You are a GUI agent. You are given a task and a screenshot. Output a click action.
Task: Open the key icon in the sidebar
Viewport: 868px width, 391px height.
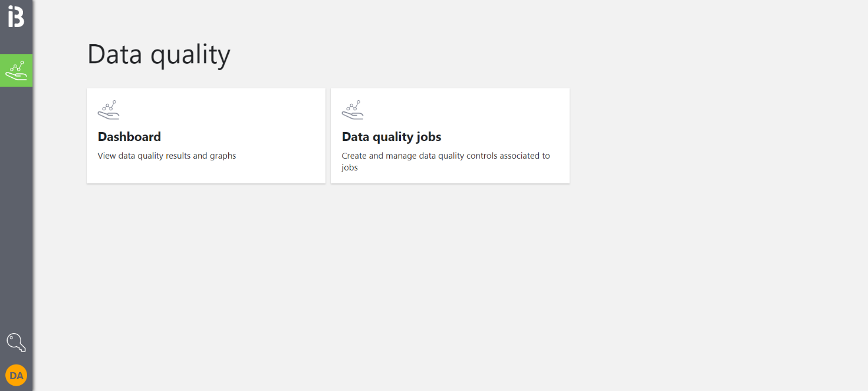click(16, 342)
